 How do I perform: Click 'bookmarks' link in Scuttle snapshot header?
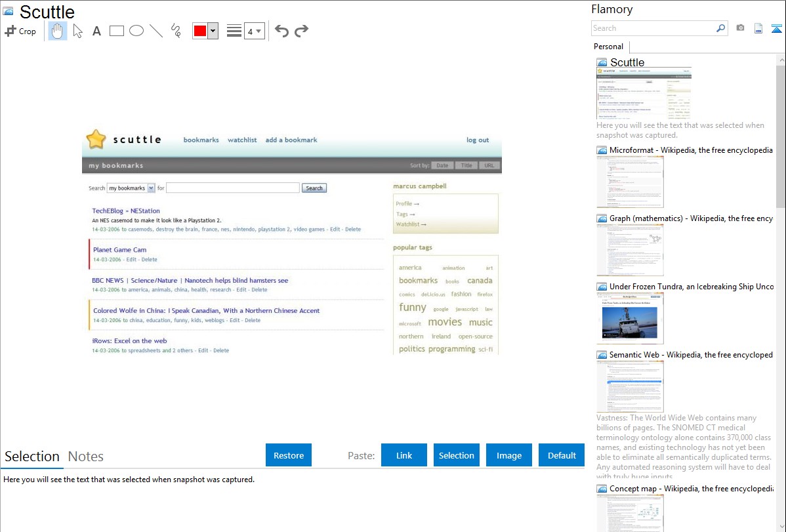tap(201, 140)
